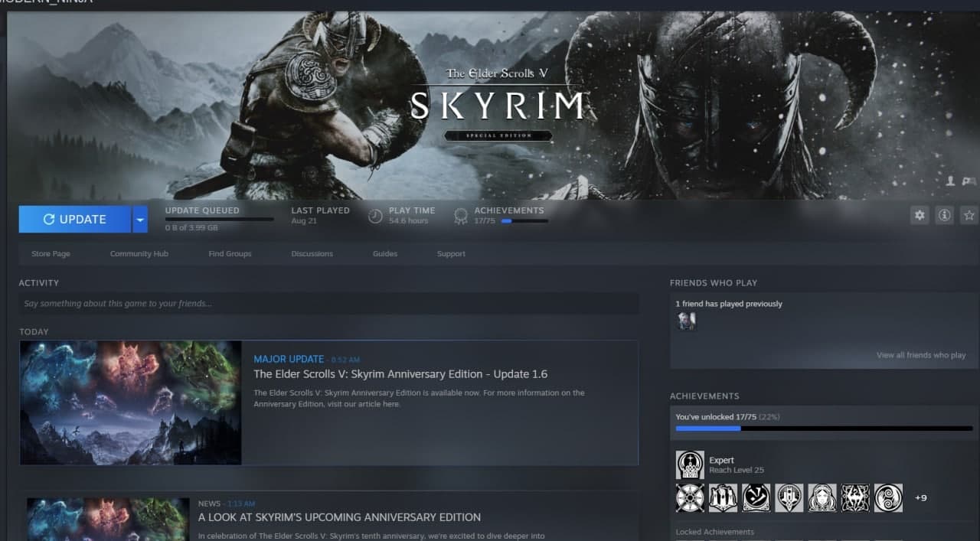Go to the Store Page tab
980x541 pixels.
(51, 253)
